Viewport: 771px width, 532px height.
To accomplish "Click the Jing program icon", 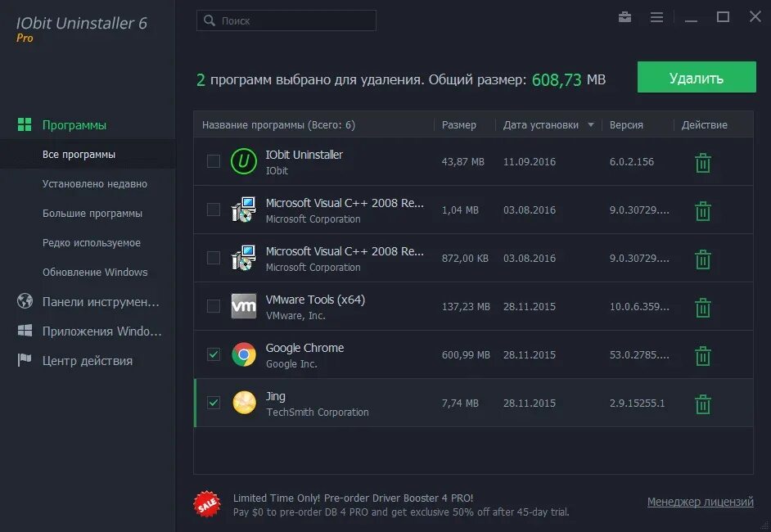I will point(244,402).
